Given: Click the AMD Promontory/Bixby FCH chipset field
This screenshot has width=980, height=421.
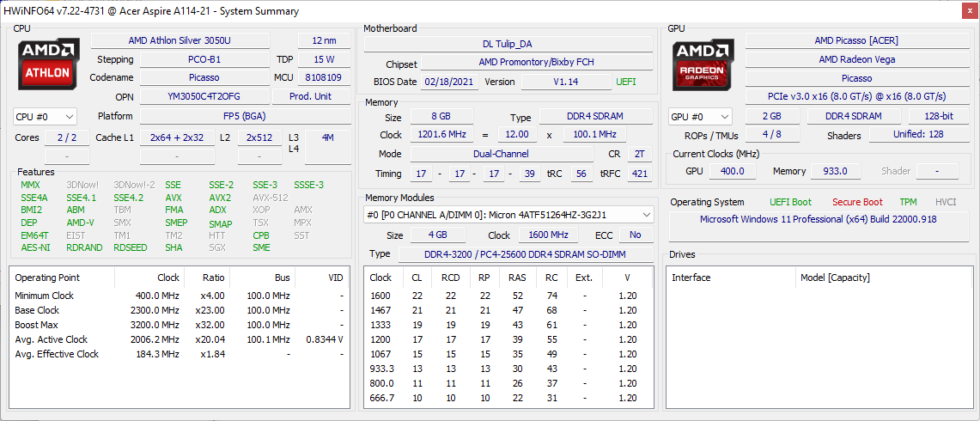Looking at the screenshot, I should click(x=537, y=62).
